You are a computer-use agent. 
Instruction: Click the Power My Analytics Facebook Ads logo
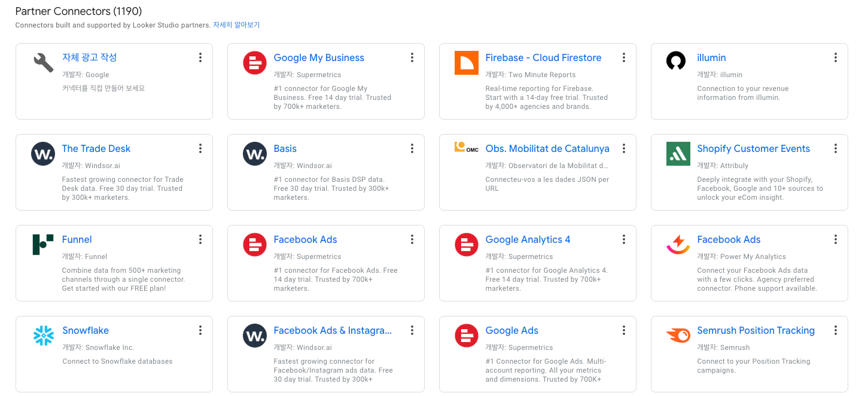(x=678, y=245)
